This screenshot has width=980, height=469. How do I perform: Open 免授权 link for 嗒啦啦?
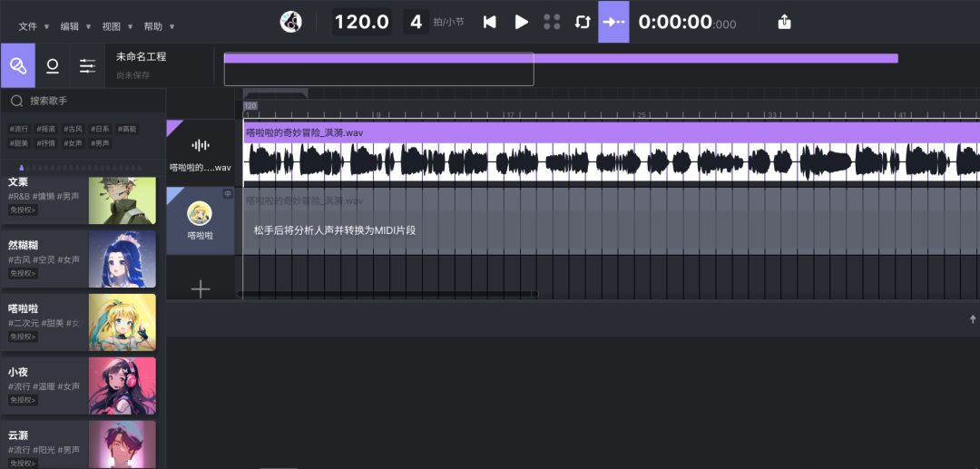(23, 337)
